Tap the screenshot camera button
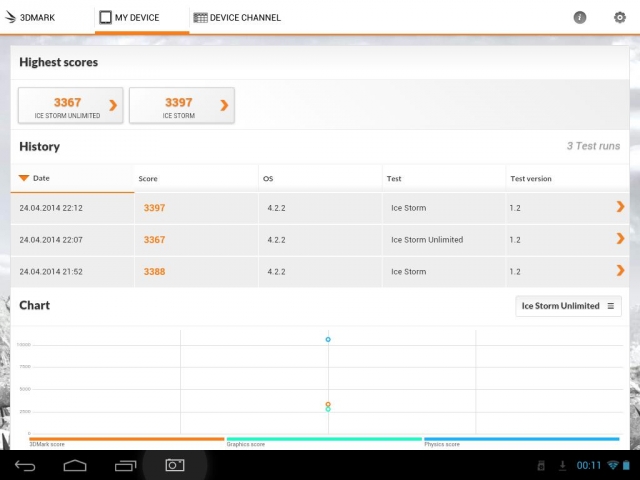640x480 pixels. tap(175, 465)
